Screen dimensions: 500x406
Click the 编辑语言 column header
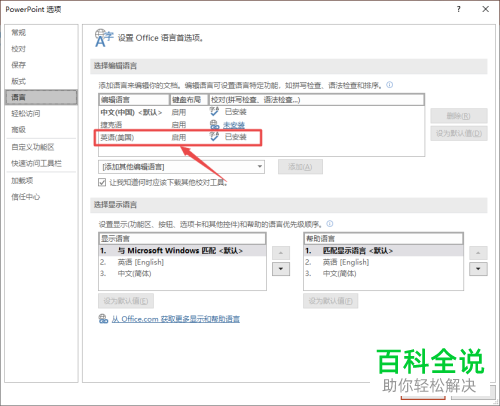[134, 99]
